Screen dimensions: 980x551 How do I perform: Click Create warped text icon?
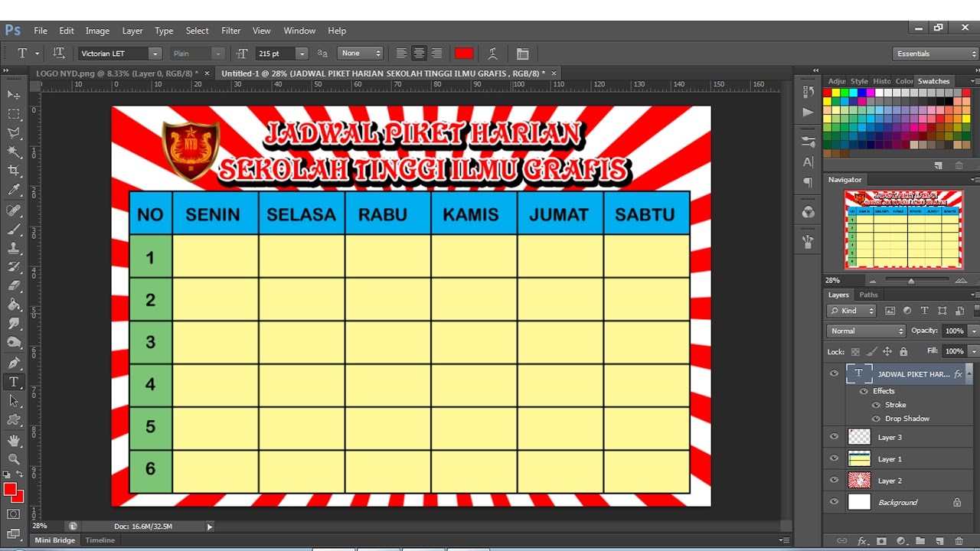coord(493,54)
